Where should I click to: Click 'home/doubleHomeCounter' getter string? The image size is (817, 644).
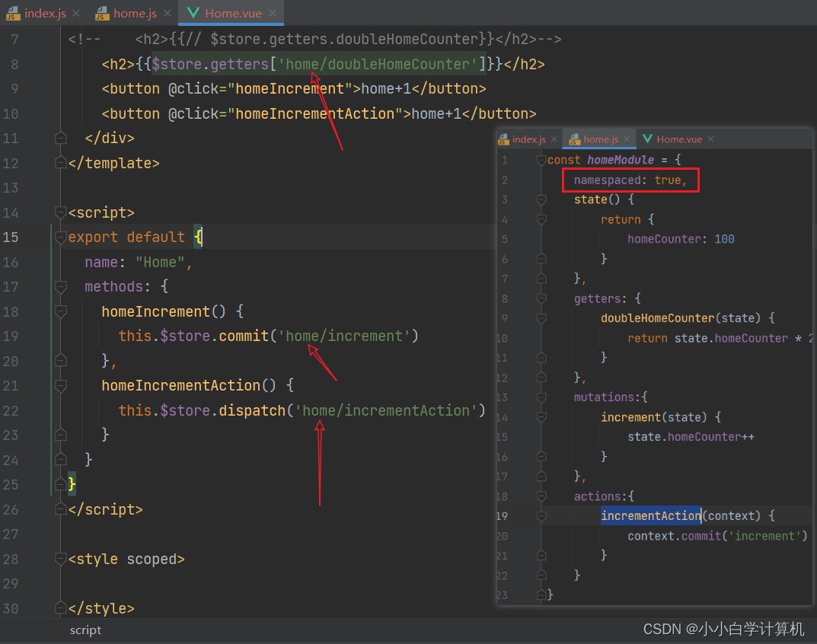click(378, 64)
